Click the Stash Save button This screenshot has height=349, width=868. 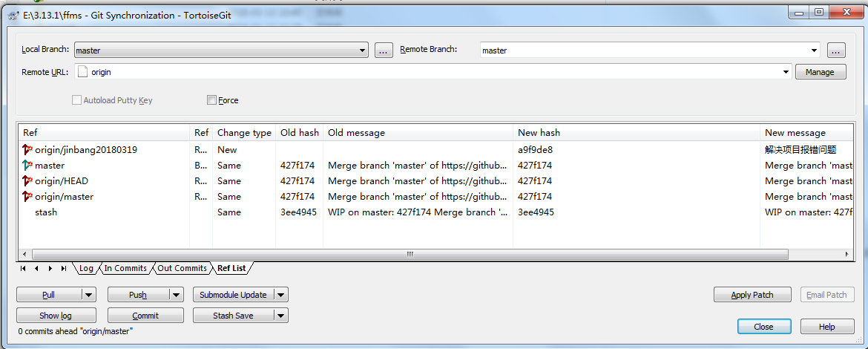tap(233, 316)
